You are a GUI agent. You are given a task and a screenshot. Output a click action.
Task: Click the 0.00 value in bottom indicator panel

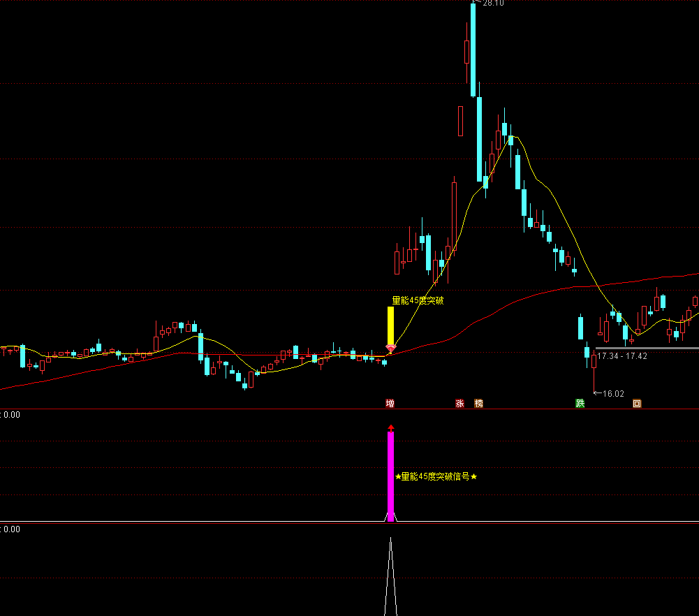pos(12,529)
